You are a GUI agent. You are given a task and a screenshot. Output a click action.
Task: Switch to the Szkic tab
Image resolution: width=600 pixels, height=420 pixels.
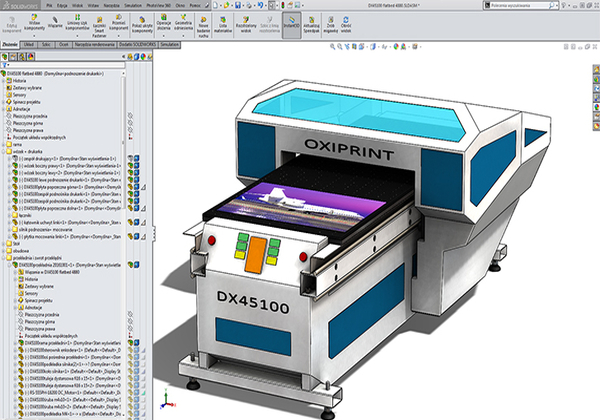46,45
